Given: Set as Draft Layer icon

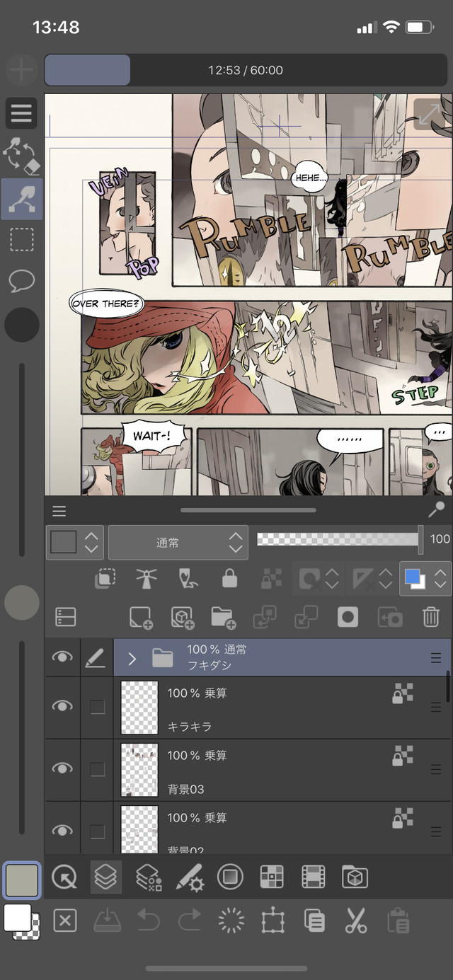Looking at the screenshot, I should tap(188, 579).
